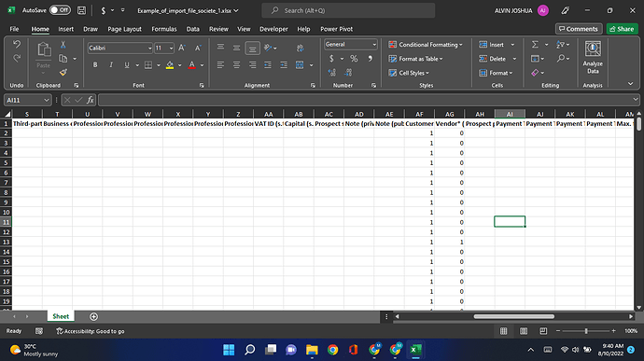
Task: Apply Comma Style number format
Action: tap(370, 59)
